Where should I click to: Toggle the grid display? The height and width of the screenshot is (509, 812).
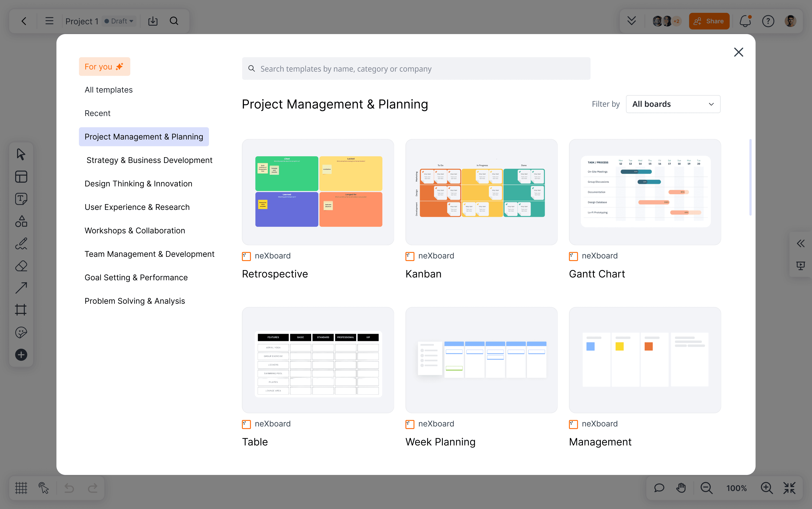21,488
